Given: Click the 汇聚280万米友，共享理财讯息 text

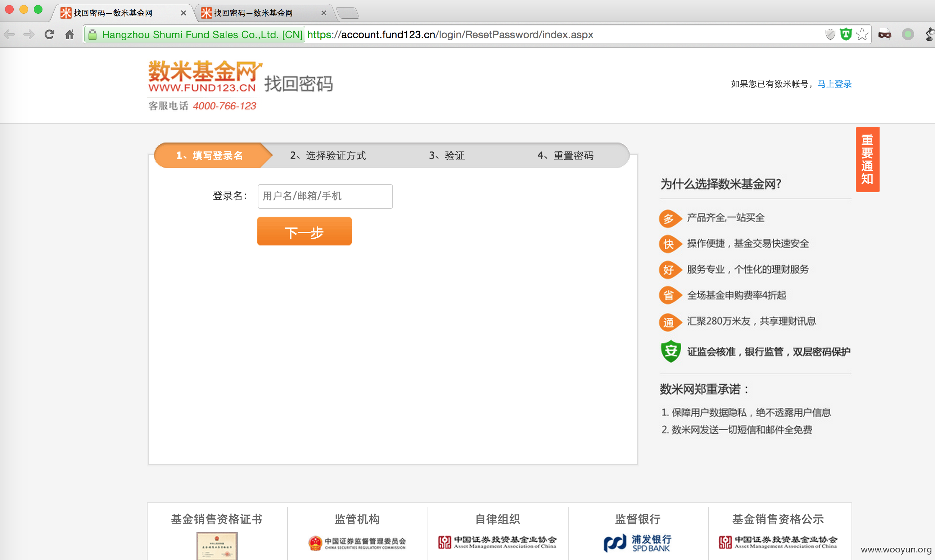Looking at the screenshot, I should pos(751,321).
